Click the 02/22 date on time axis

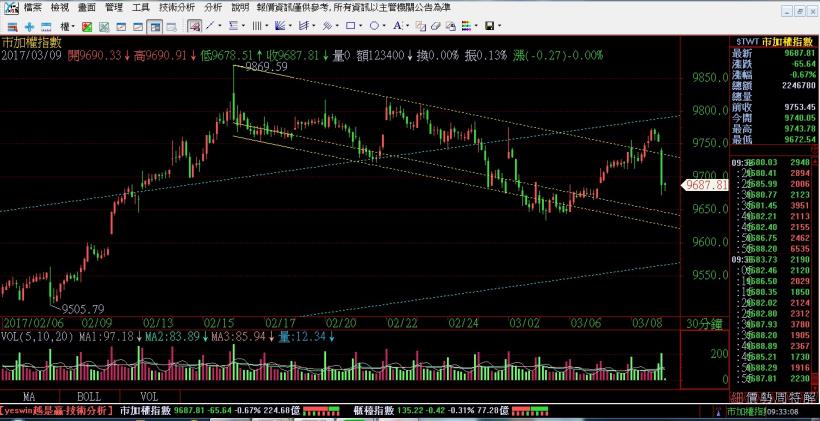tap(402, 323)
